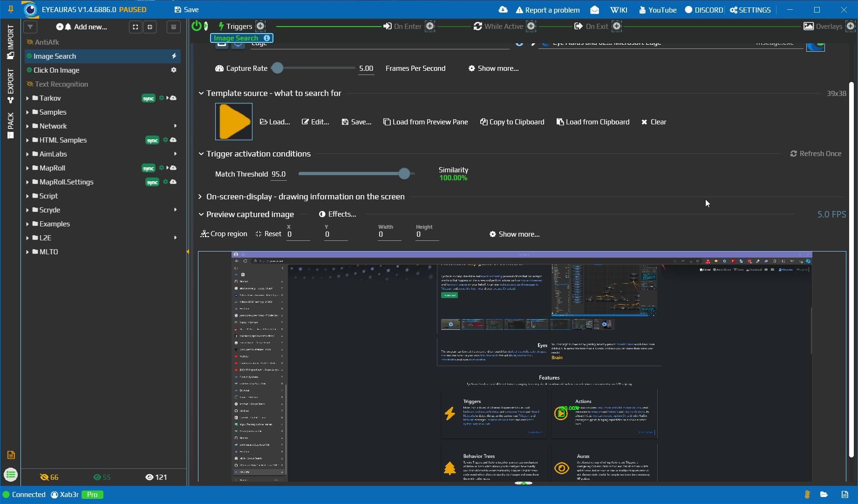Click the collapse-all icon in sidebar toolbar
The image size is (858, 504).
pyautogui.click(x=150, y=27)
